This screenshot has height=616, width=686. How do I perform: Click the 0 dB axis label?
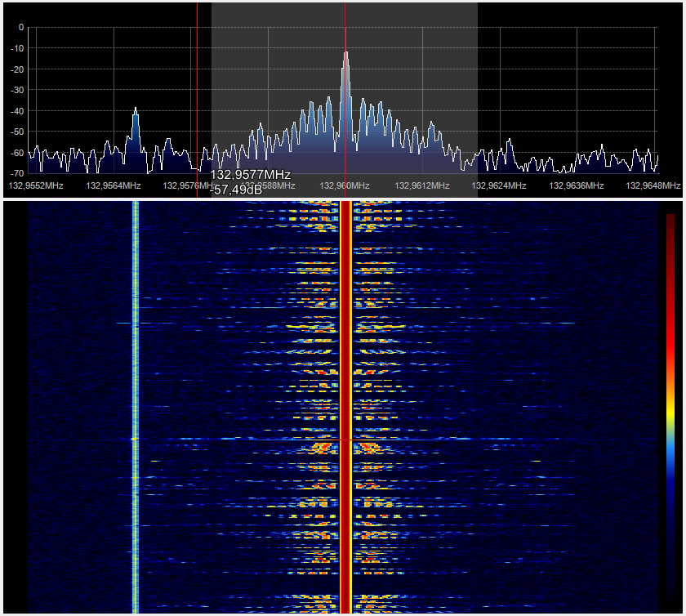(21, 28)
